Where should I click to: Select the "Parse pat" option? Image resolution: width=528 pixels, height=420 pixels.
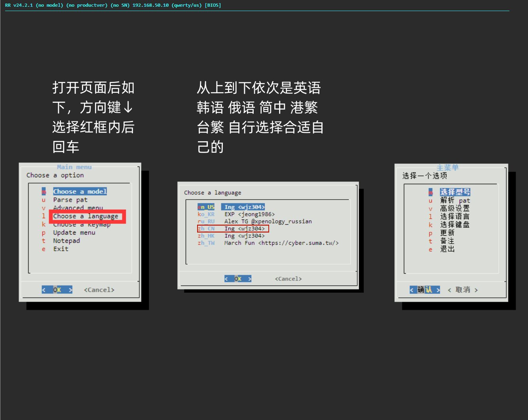pos(70,200)
